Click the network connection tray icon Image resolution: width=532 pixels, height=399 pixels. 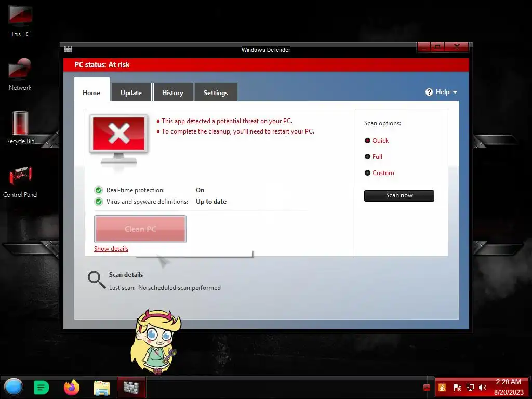470,388
